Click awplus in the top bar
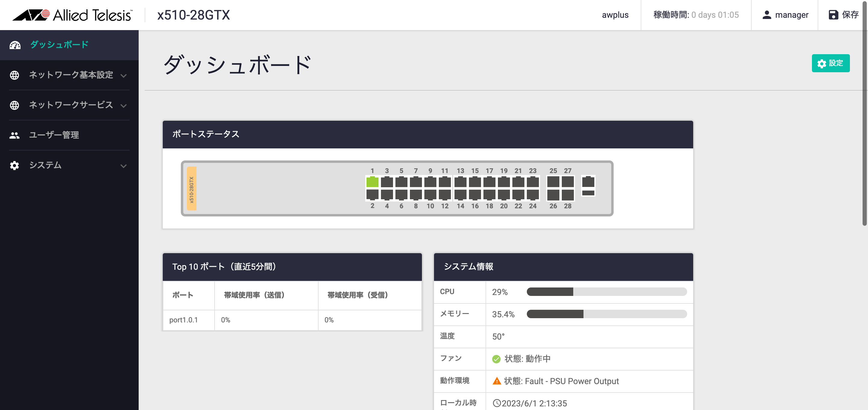This screenshot has height=410, width=868. point(615,15)
